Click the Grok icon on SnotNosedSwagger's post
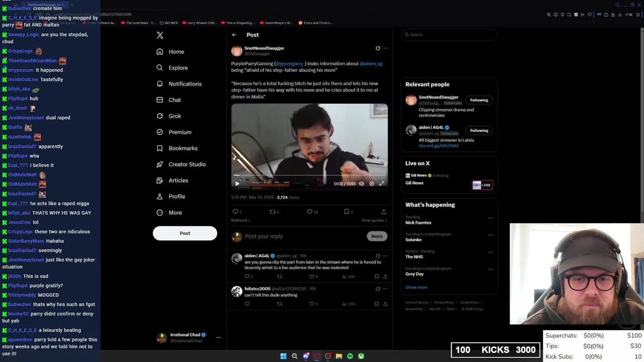 tap(378, 48)
